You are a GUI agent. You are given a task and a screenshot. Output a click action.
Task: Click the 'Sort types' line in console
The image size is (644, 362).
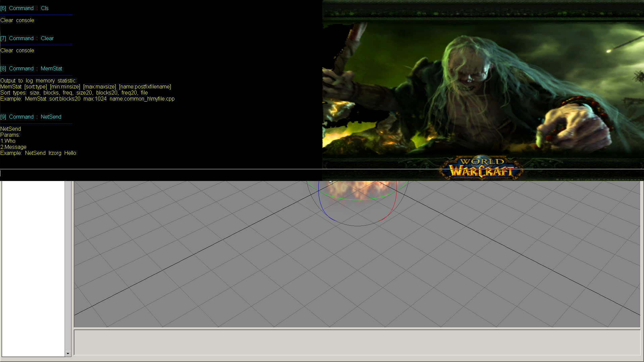74,93
